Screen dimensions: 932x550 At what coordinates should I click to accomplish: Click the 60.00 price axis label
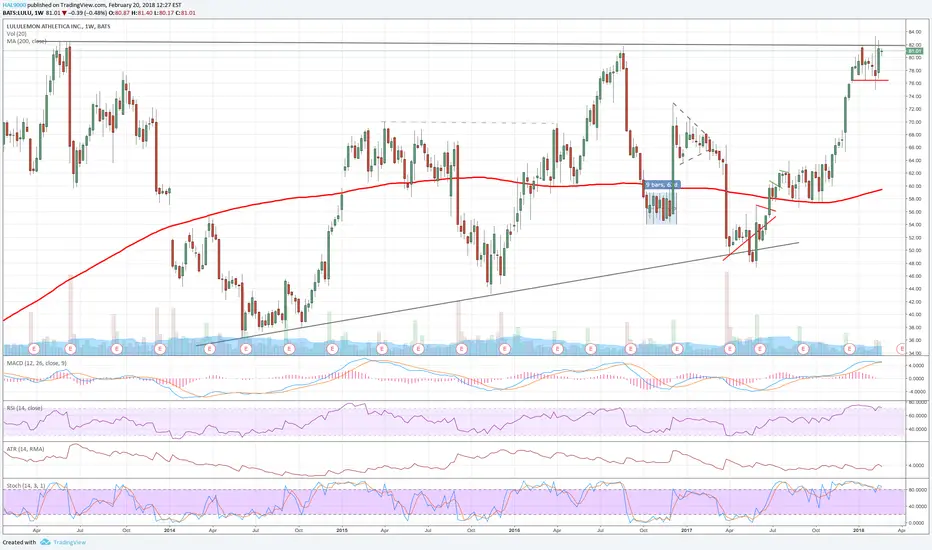coord(915,186)
